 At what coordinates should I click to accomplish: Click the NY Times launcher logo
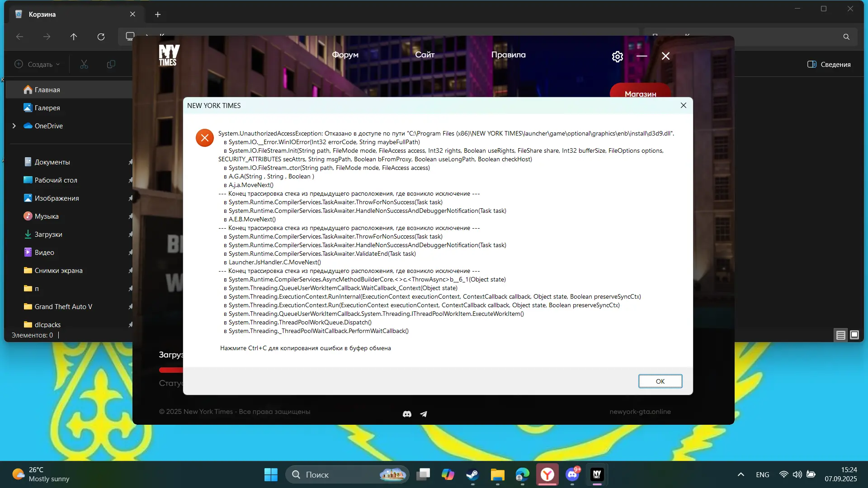coord(169,55)
